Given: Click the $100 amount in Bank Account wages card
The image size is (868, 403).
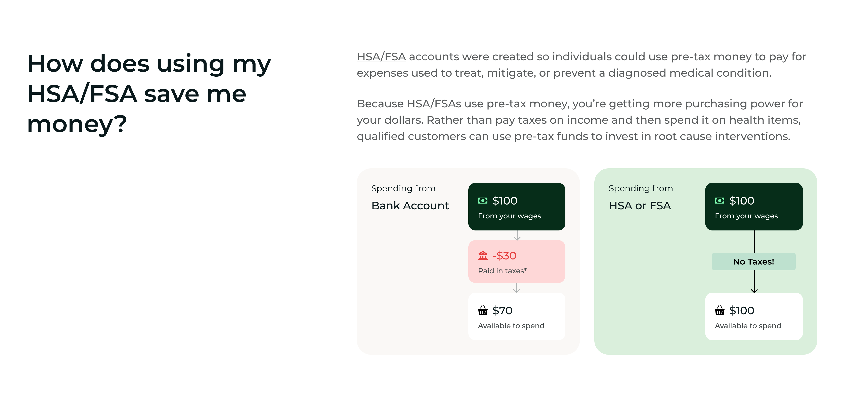Looking at the screenshot, I should coord(505,201).
